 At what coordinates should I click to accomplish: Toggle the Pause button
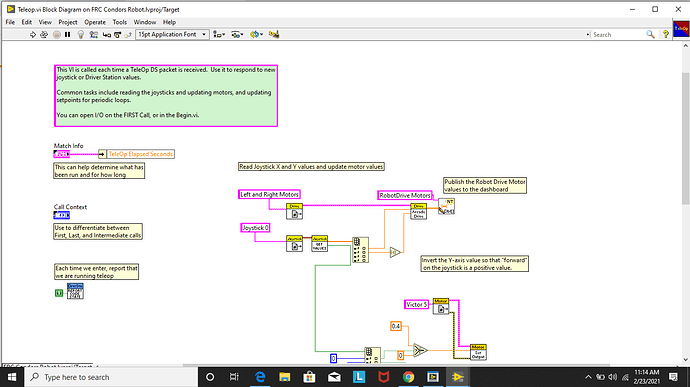click(x=67, y=34)
